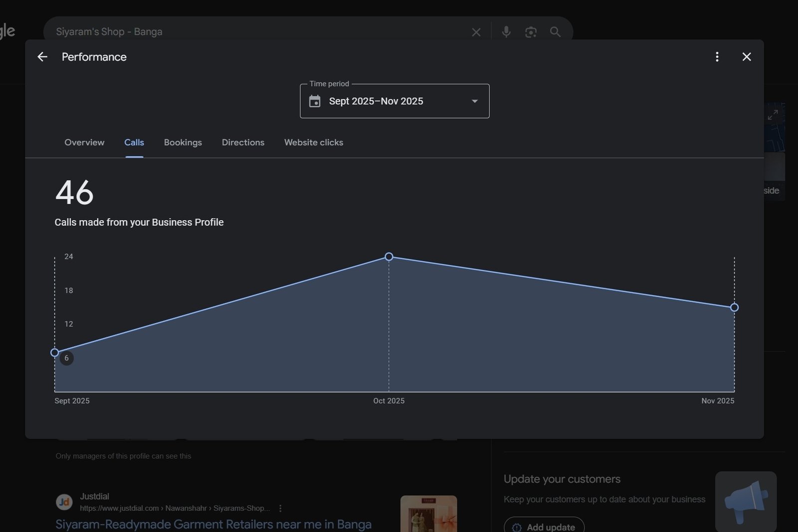Click the Nov 2025 axis label

[718, 401]
